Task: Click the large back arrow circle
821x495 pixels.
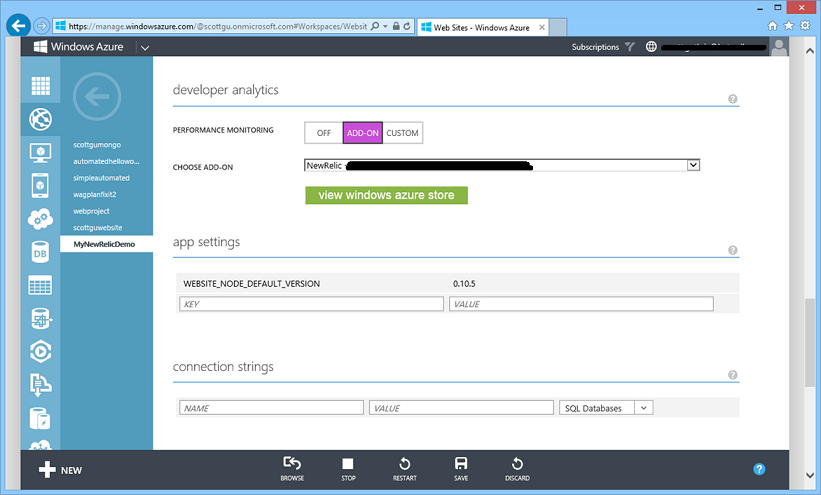Action: coord(97,97)
